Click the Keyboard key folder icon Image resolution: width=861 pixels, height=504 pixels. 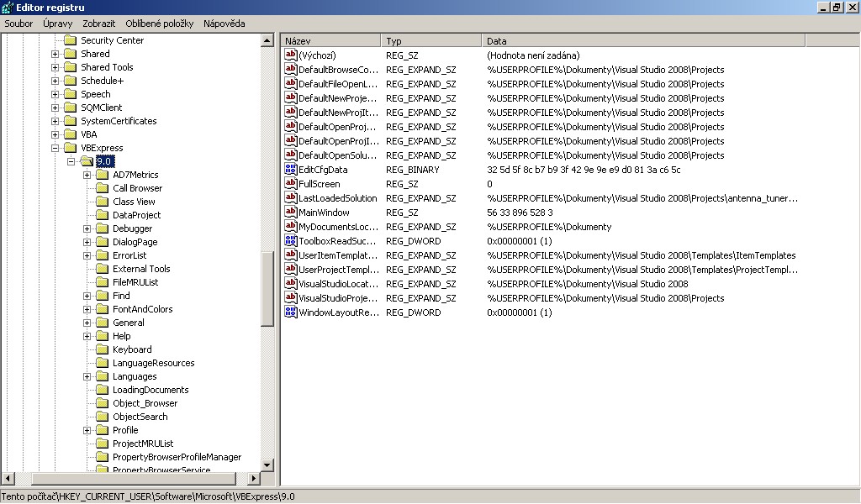(x=102, y=349)
